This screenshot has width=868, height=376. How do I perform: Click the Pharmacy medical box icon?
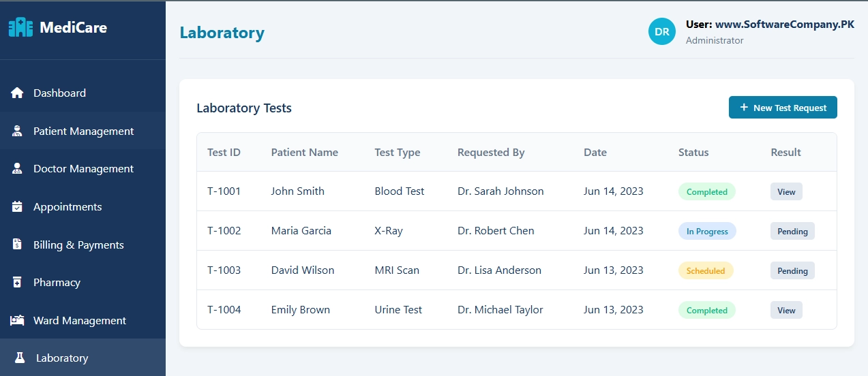tap(18, 283)
